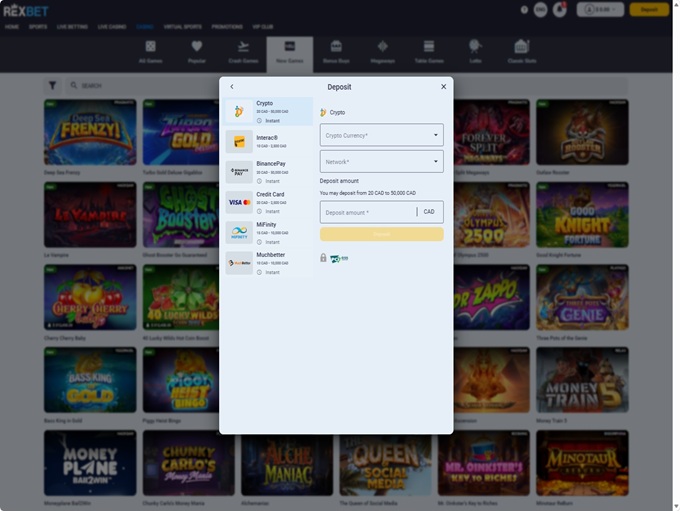
Task: Select the MuchBetter payment icon
Action: tap(239, 263)
